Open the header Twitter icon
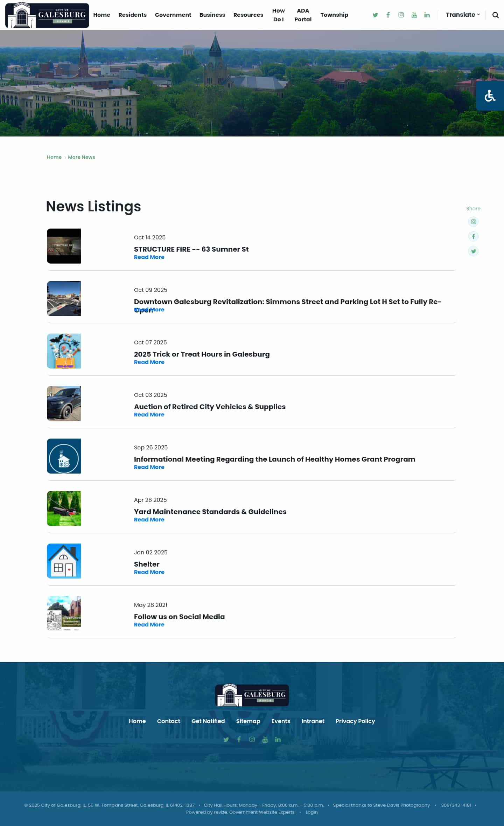 375,15
